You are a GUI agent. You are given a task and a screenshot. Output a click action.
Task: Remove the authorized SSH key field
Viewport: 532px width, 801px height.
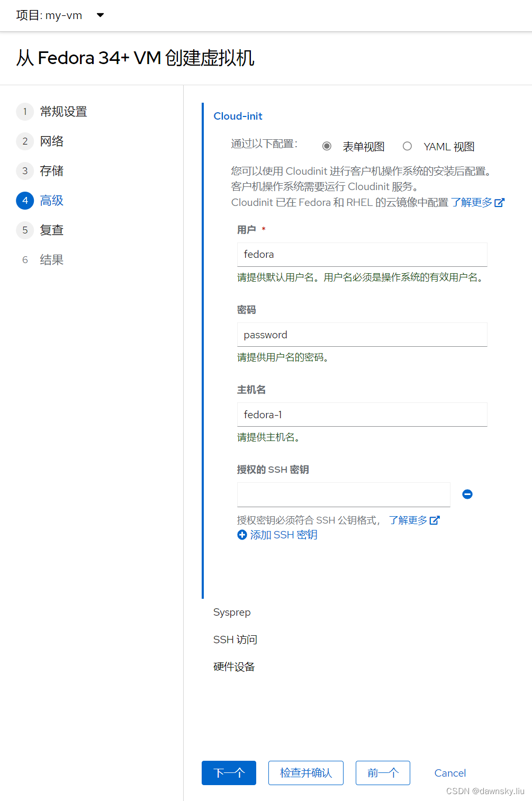(x=467, y=494)
